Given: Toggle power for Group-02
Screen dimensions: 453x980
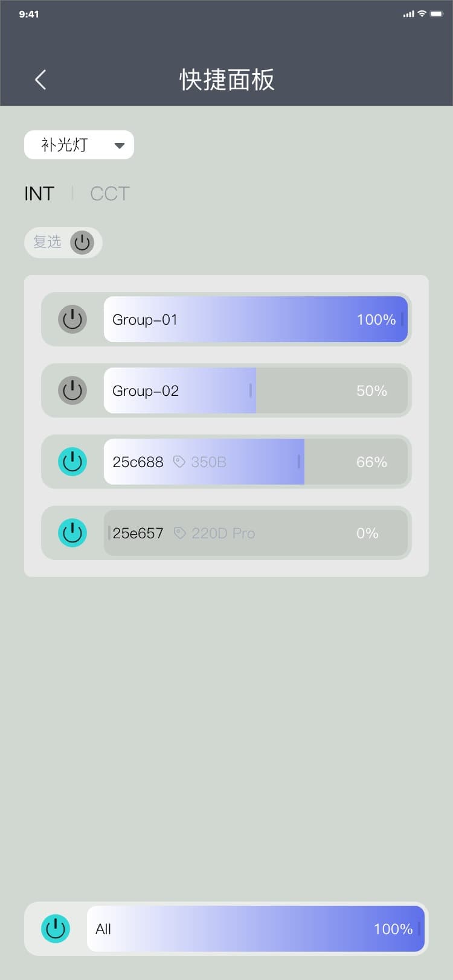Looking at the screenshot, I should coord(72,390).
